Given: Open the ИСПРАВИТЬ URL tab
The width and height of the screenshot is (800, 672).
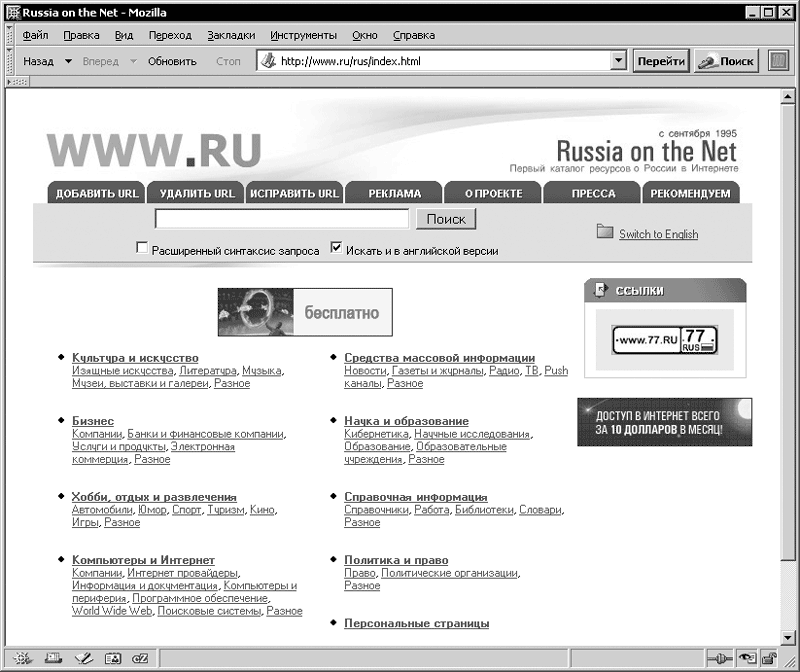Looking at the screenshot, I should tap(294, 193).
